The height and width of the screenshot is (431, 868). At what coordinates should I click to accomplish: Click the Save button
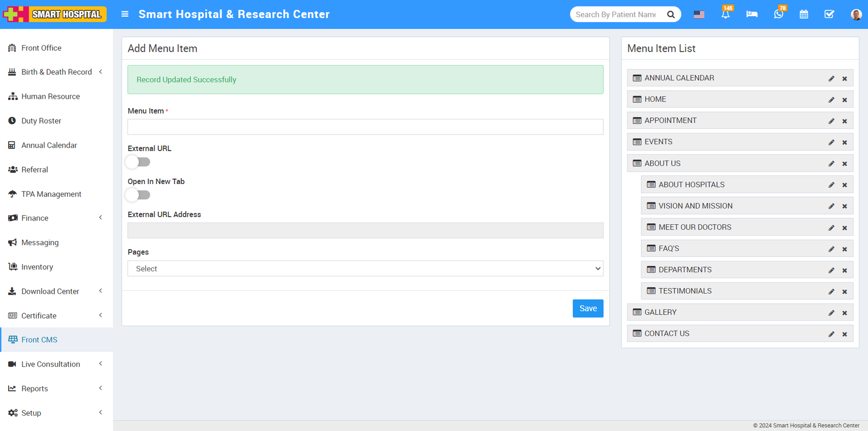[x=588, y=308]
